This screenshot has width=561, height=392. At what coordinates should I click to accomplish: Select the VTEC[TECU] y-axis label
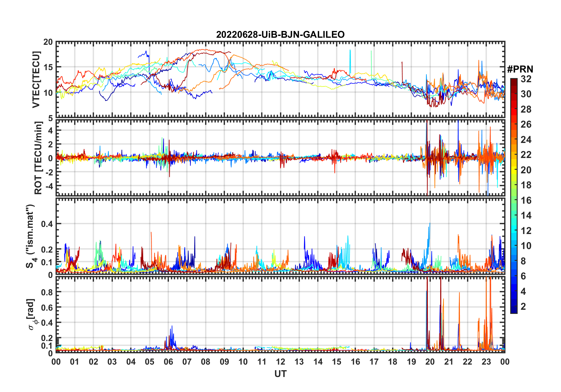pyautogui.click(x=36, y=80)
